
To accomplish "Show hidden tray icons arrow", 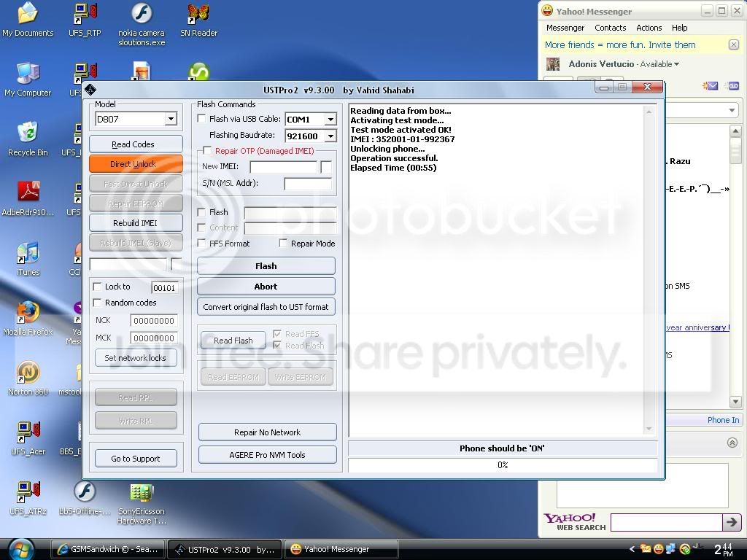I will (632, 549).
